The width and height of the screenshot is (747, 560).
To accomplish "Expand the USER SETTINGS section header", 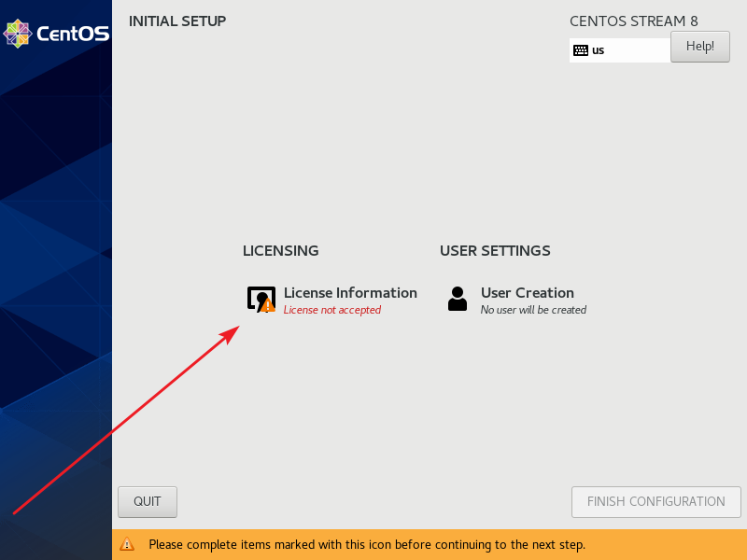I will [495, 250].
